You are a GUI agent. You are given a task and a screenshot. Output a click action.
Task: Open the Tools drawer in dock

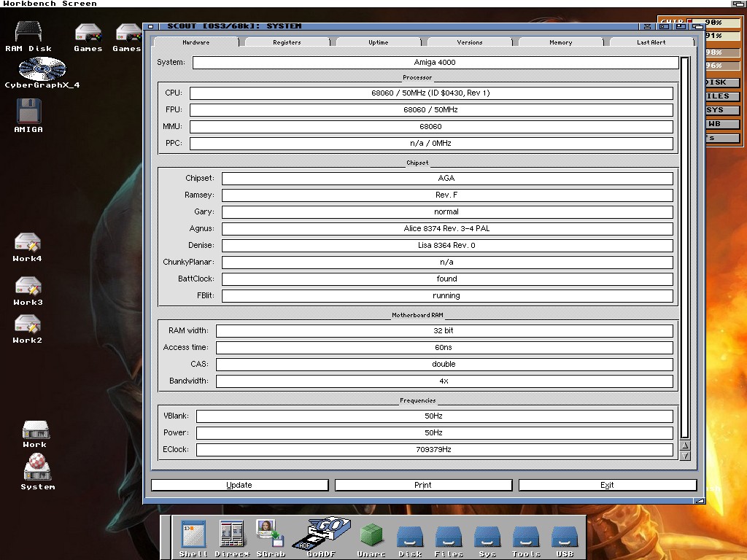tap(526, 542)
